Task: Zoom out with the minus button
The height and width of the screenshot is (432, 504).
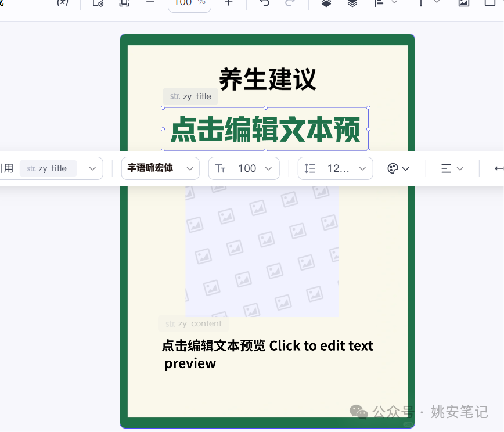Action: point(150,2)
